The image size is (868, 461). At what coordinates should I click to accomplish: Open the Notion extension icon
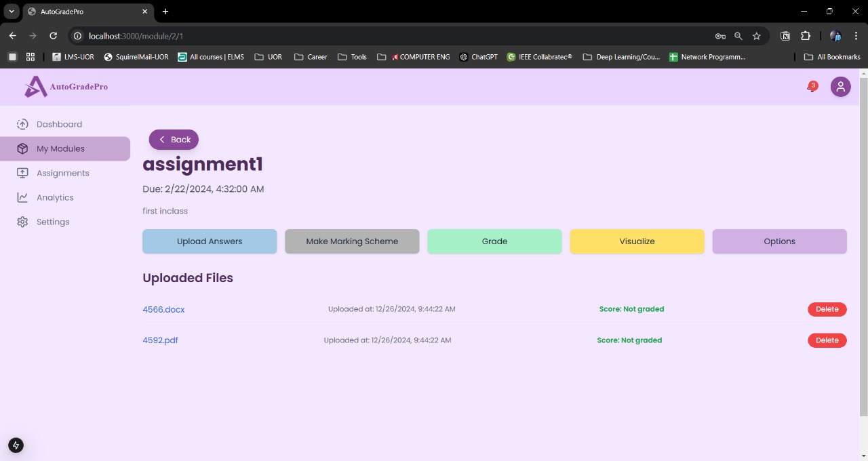(785, 36)
